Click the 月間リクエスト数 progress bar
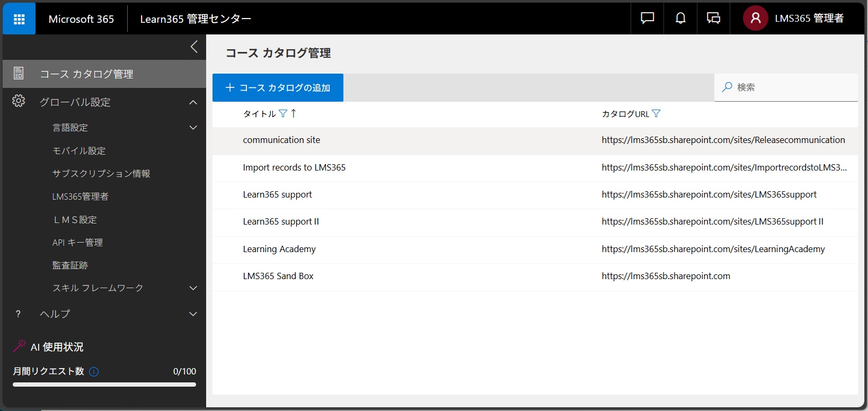Viewport: 868px width, 411px height. tap(104, 385)
